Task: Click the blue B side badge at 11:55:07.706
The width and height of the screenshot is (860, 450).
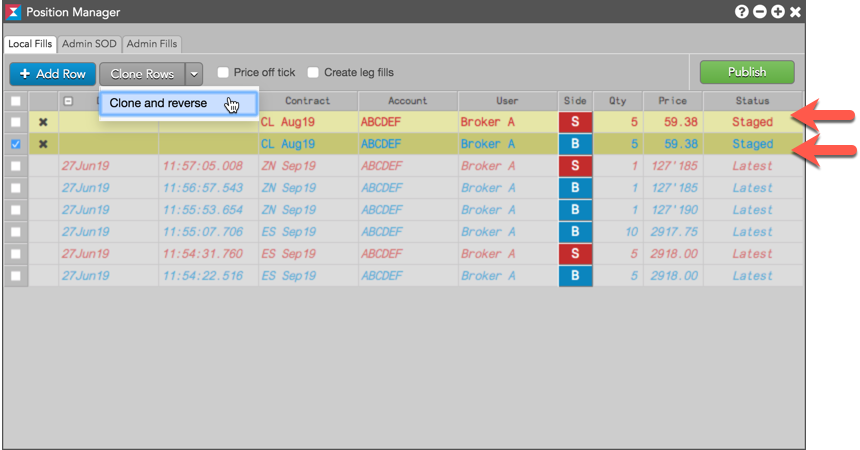Action: [x=575, y=232]
